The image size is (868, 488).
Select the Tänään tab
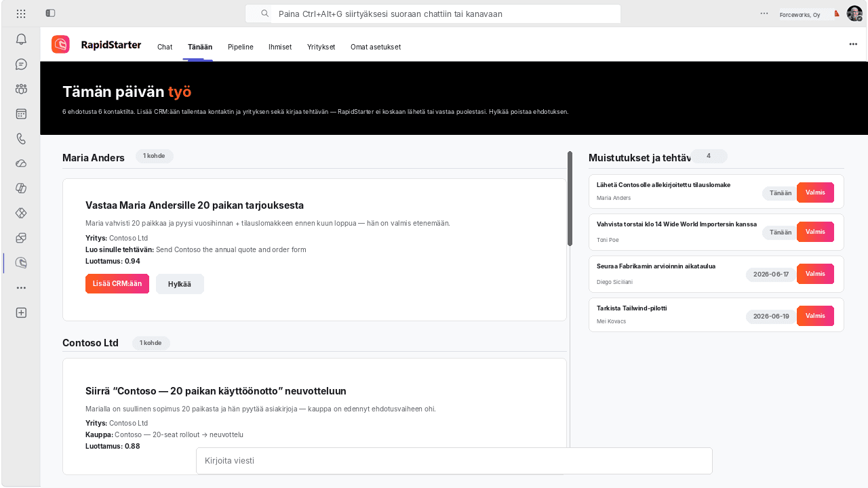(200, 47)
